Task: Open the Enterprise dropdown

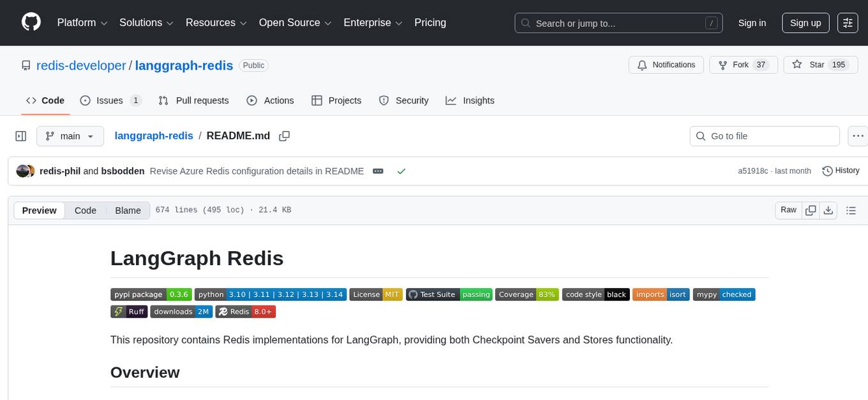Action: (x=373, y=22)
